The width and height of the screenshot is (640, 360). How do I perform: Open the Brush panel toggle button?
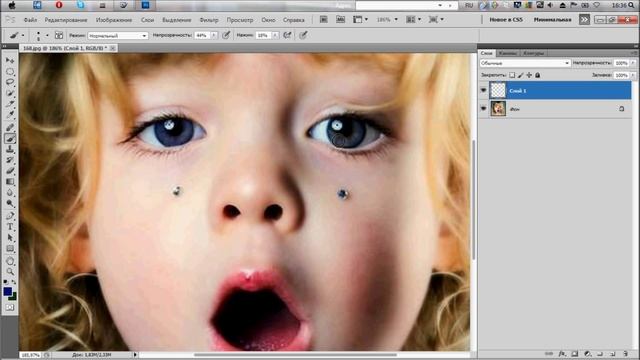click(59, 36)
